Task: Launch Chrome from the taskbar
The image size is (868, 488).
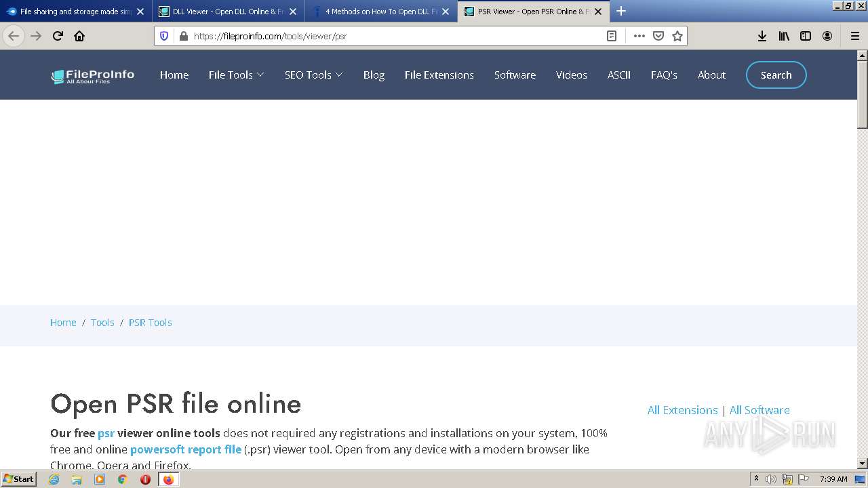Action: click(x=122, y=479)
